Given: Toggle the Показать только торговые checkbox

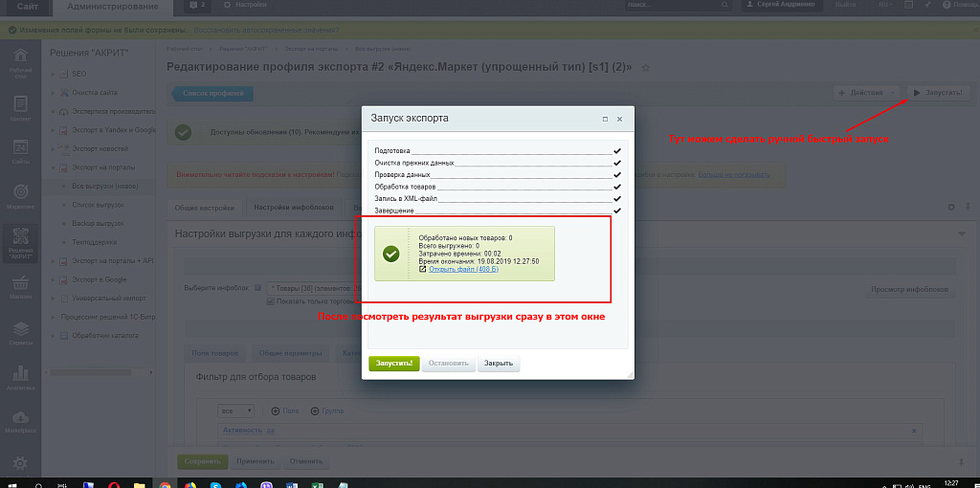Looking at the screenshot, I should tap(271, 301).
